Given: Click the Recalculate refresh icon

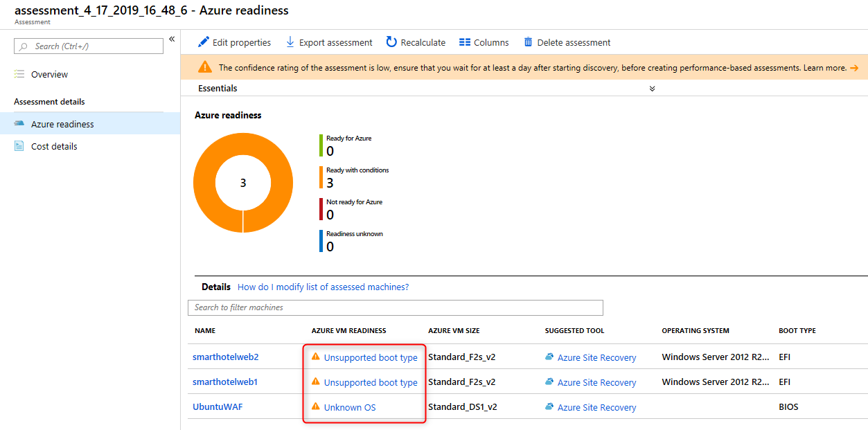Looking at the screenshot, I should click(x=391, y=42).
